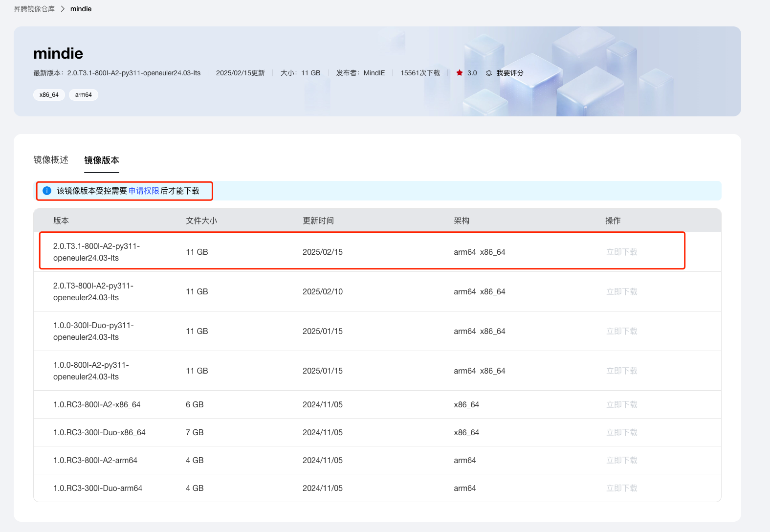Select version 2.0.T3.1-800I-A2-py311-openeuler24.03-lts in table
The image size is (770, 532).
(97, 252)
